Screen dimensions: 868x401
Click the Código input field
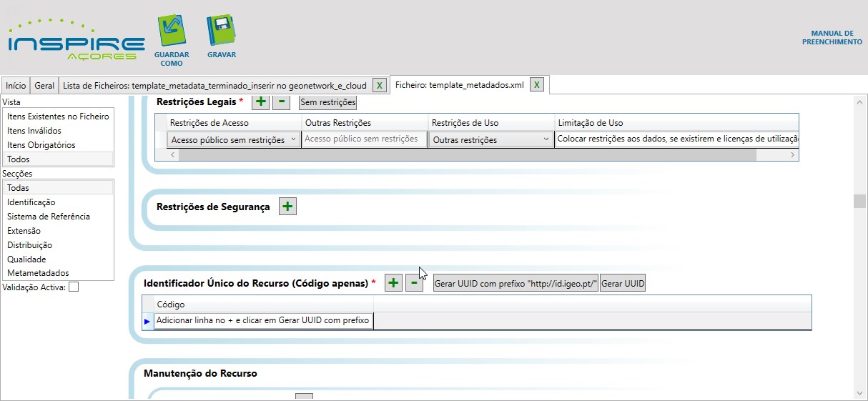[x=263, y=321]
